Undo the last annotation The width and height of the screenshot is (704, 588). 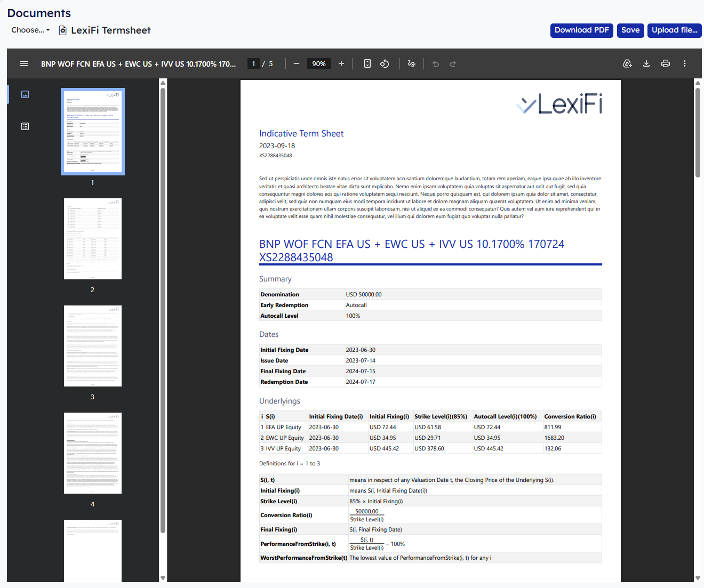(436, 63)
